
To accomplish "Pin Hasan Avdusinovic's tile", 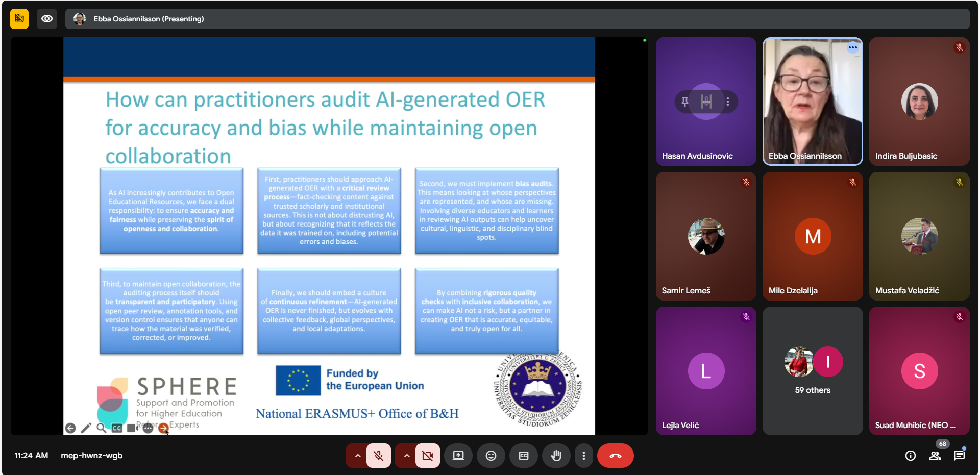I will tap(685, 102).
